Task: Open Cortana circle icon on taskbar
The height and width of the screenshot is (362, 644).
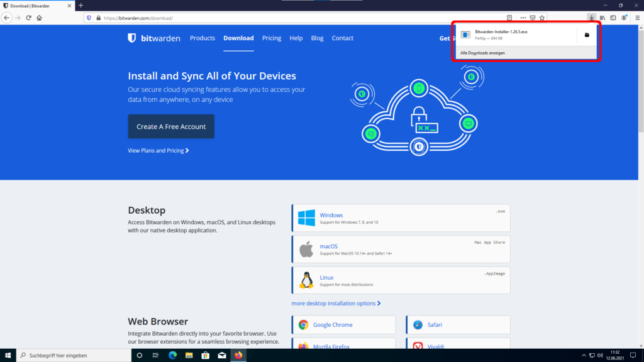Action: click(140, 356)
